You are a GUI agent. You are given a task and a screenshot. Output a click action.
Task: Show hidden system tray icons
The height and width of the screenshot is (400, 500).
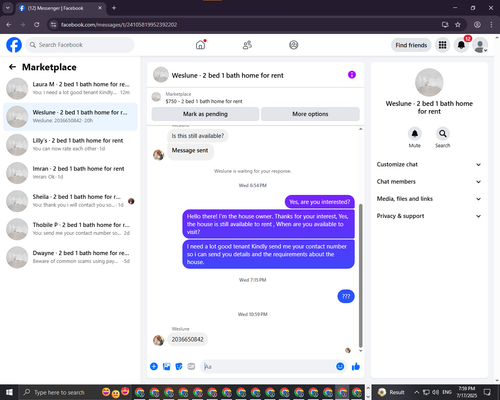click(x=417, y=392)
